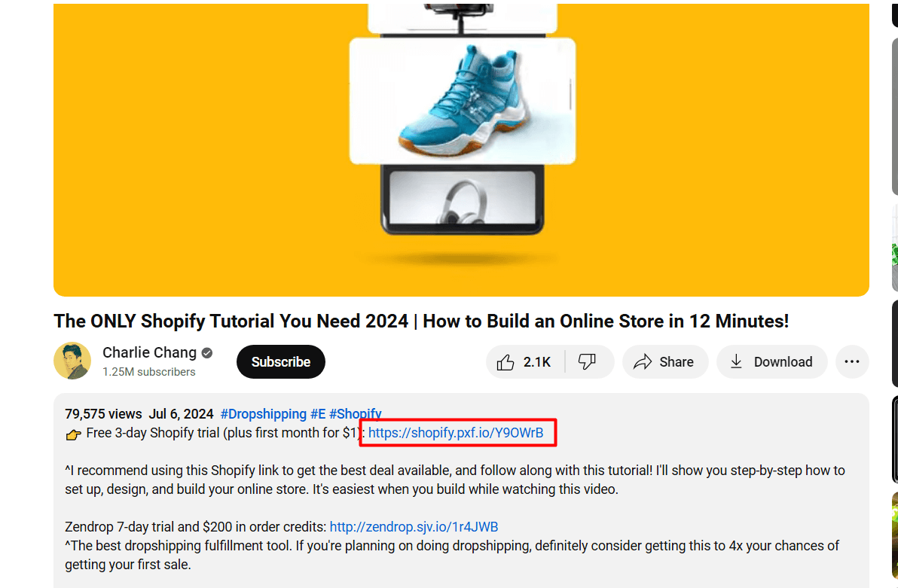This screenshot has width=898, height=588.
Task: Click the 2.1K like count
Action: (536, 362)
